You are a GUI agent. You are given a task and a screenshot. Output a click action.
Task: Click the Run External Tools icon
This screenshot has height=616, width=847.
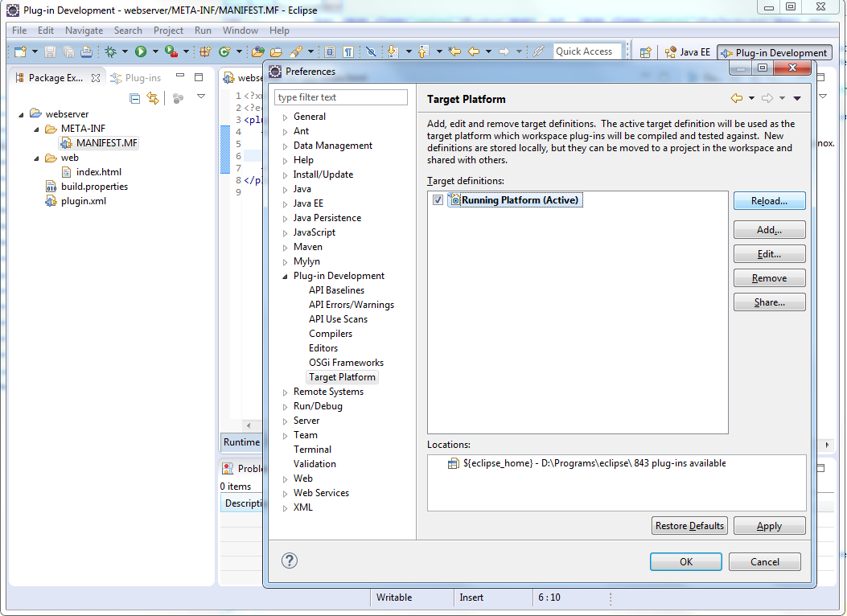pos(171,51)
